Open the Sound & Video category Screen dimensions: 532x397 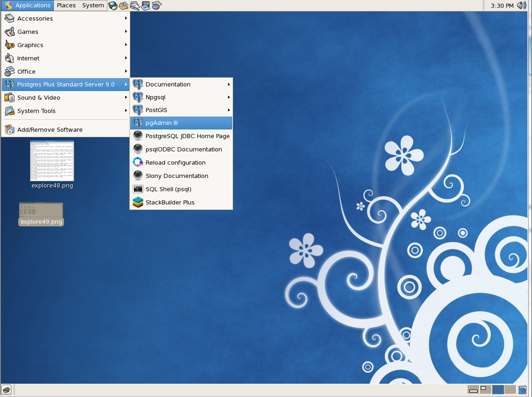tap(65, 97)
